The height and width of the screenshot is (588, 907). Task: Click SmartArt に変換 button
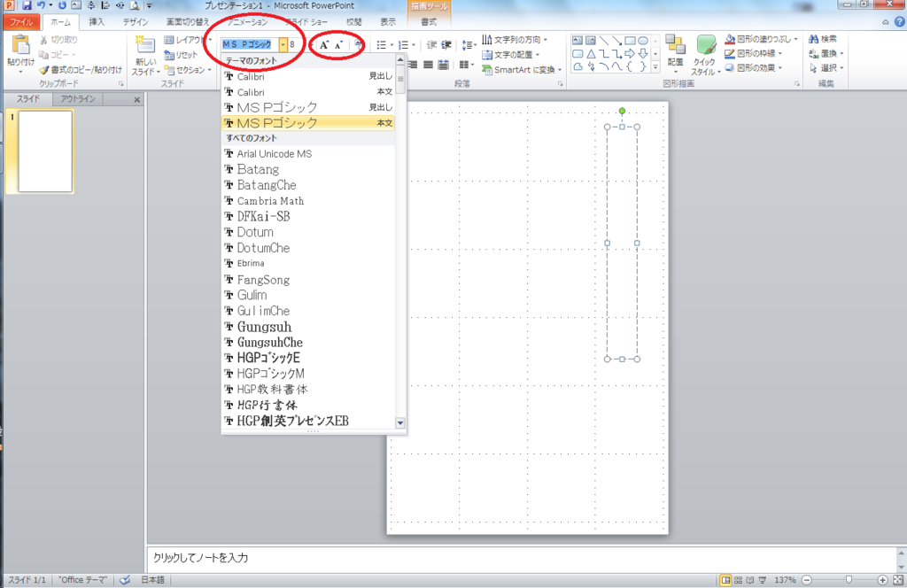tap(522, 69)
